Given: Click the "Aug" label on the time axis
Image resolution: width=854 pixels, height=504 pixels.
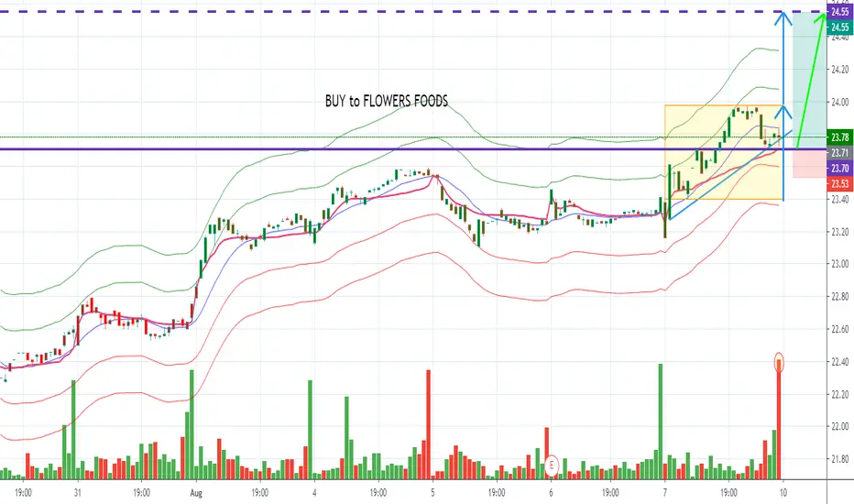Looking at the screenshot, I should [x=196, y=493].
